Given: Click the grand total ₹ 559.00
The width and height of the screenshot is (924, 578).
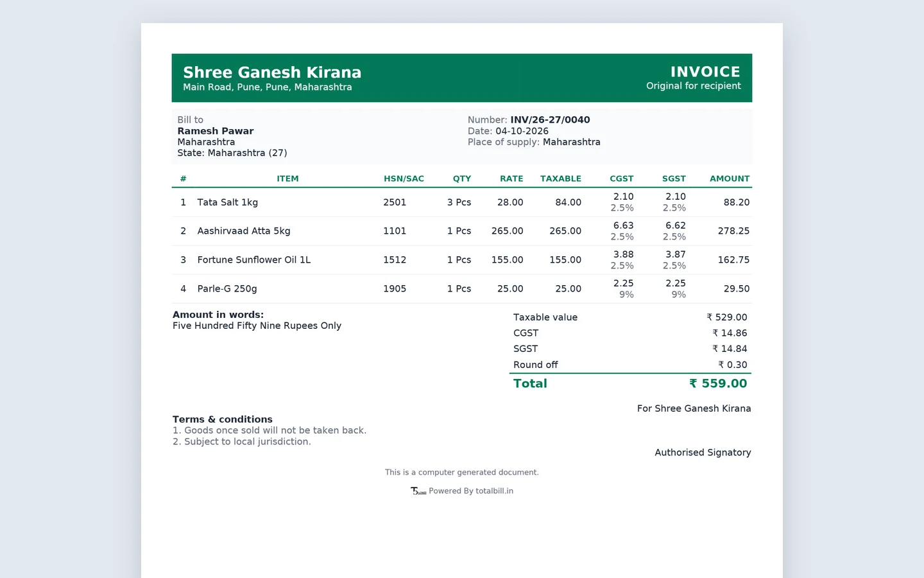Looking at the screenshot, I should pyautogui.click(x=718, y=383).
